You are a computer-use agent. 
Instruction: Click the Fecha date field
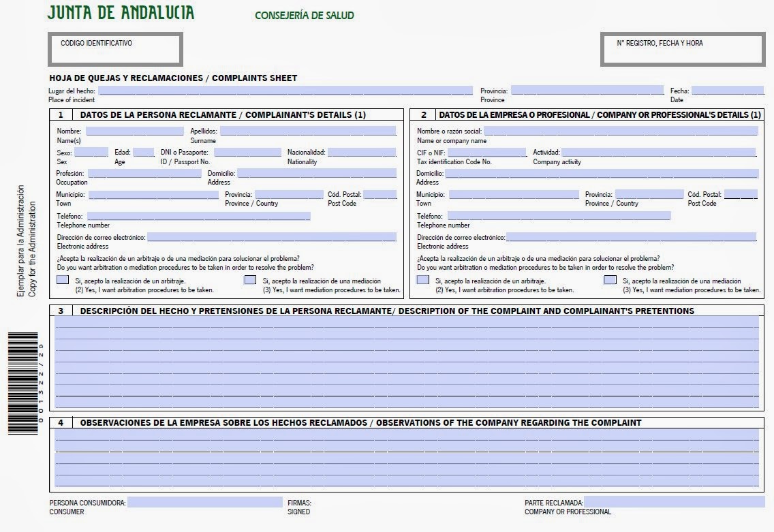pos(728,91)
